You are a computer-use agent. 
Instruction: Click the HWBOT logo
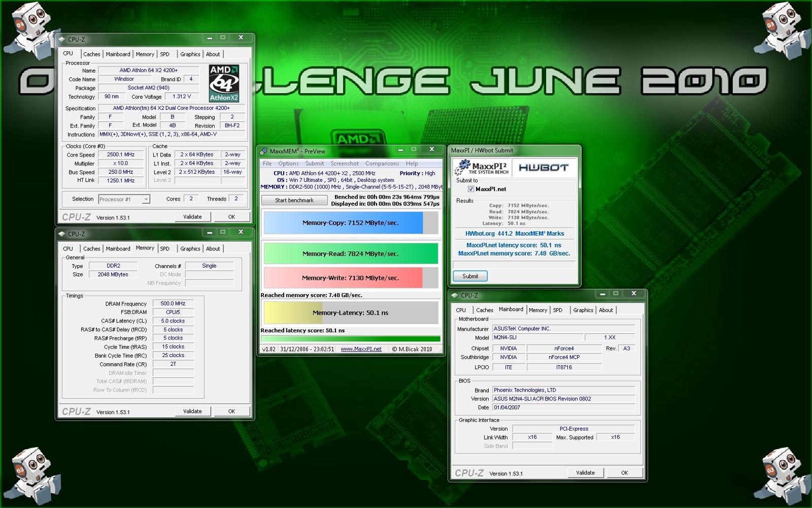(544, 167)
